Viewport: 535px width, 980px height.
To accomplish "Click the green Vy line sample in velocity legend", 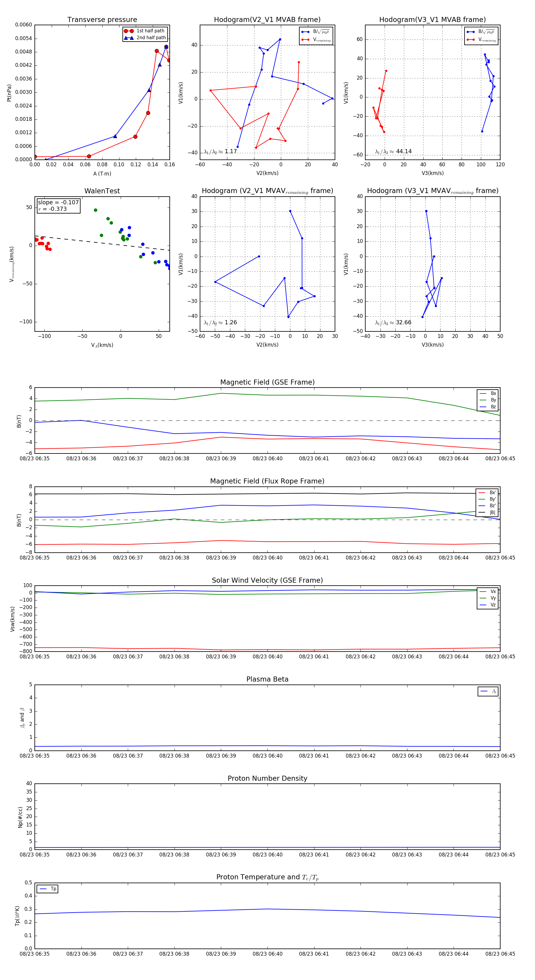I will coord(483,598).
